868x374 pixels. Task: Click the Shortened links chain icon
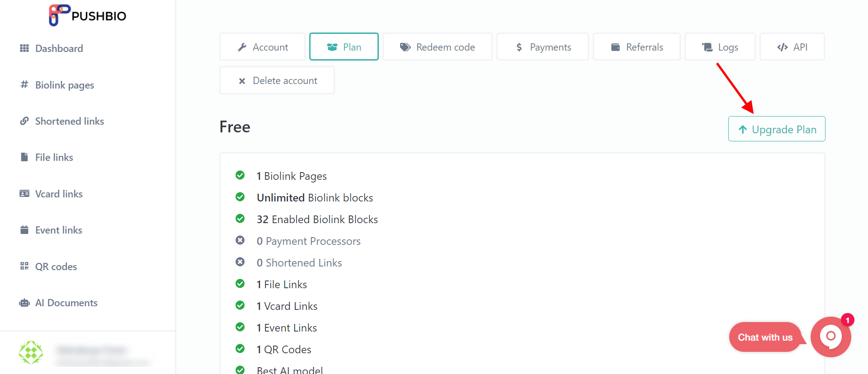point(24,121)
